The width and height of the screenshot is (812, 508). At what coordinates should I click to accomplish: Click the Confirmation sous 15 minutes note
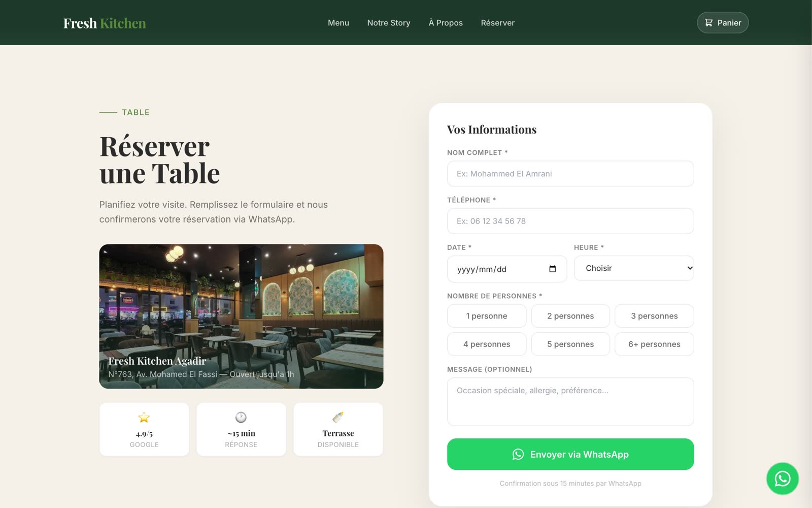coord(570,483)
